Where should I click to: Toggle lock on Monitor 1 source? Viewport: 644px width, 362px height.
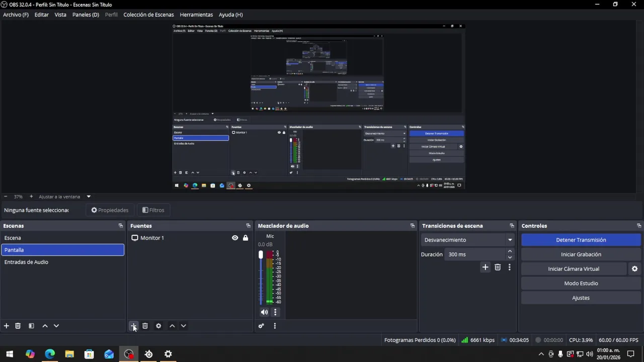pos(246,238)
